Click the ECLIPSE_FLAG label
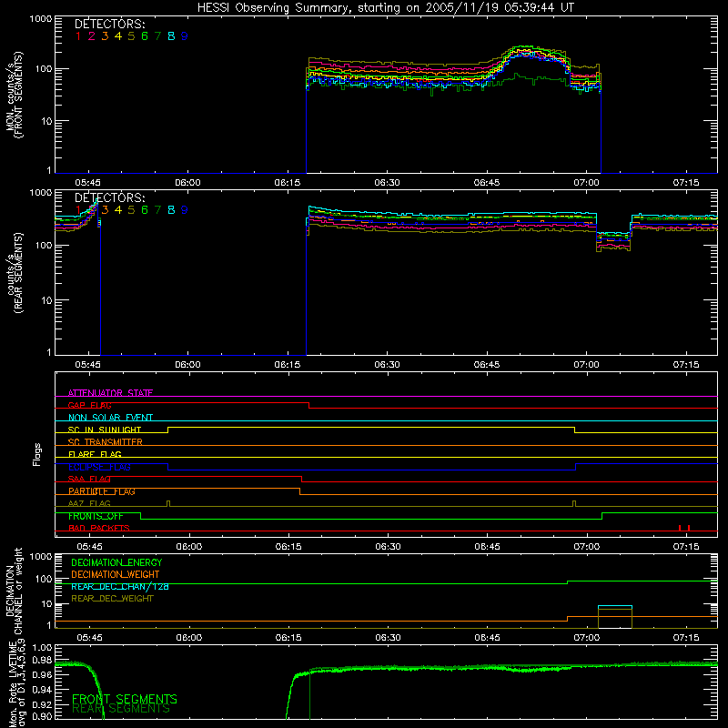Screen dimensions: 728x728 [99, 467]
